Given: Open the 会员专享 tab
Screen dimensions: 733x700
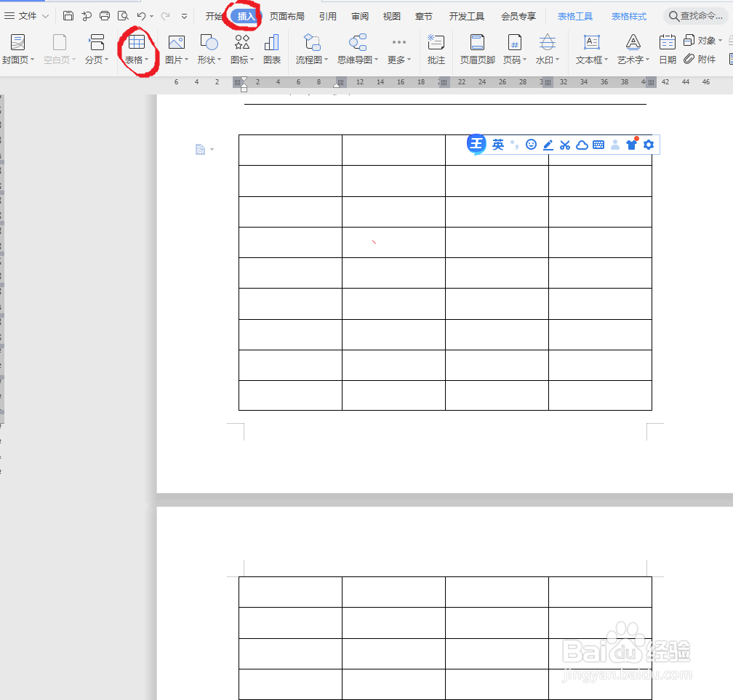Looking at the screenshot, I should (x=518, y=16).
